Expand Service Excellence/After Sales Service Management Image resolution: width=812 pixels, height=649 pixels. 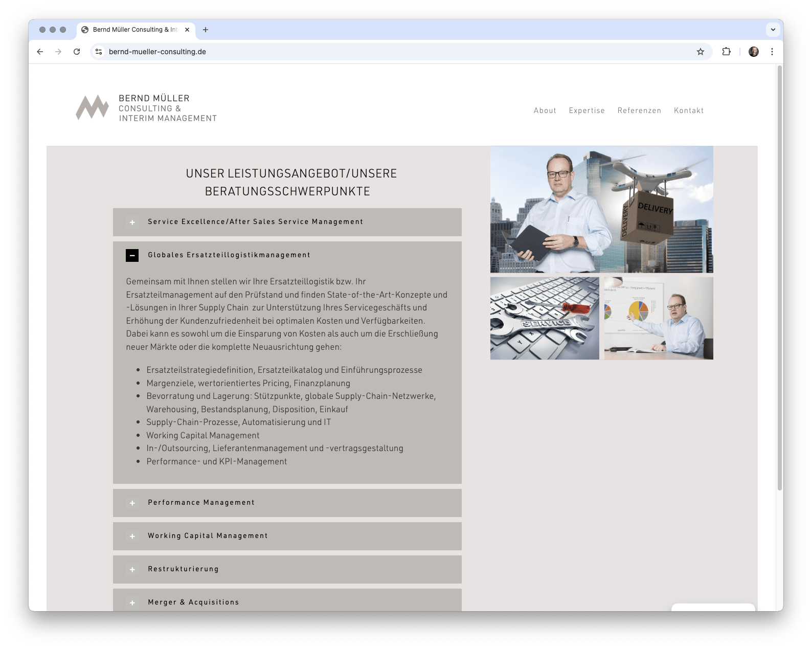(132, 222)
